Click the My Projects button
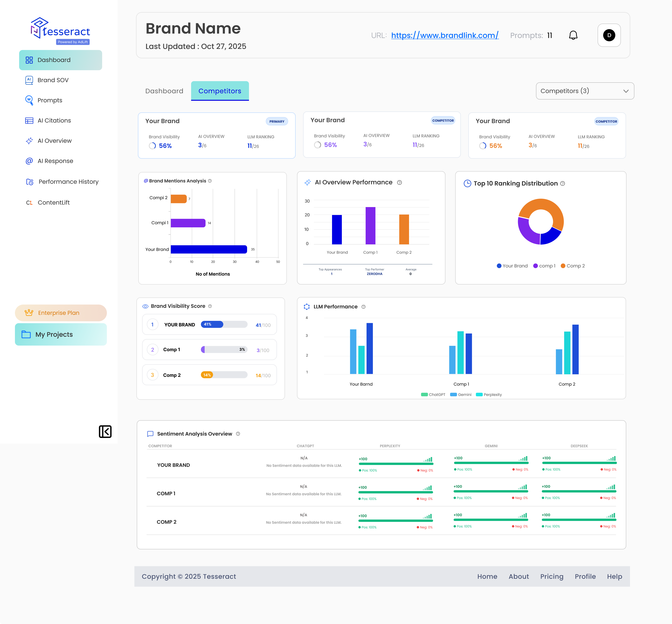This screenshot has width=672, height=624. [x=61, y=335]
